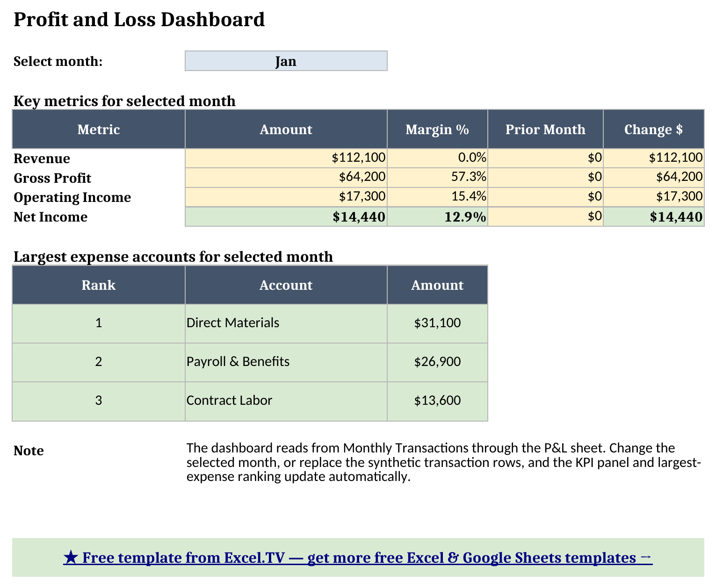
Task: Open the Select month dropdown showing Jan
Action: [x=286, y=61]
